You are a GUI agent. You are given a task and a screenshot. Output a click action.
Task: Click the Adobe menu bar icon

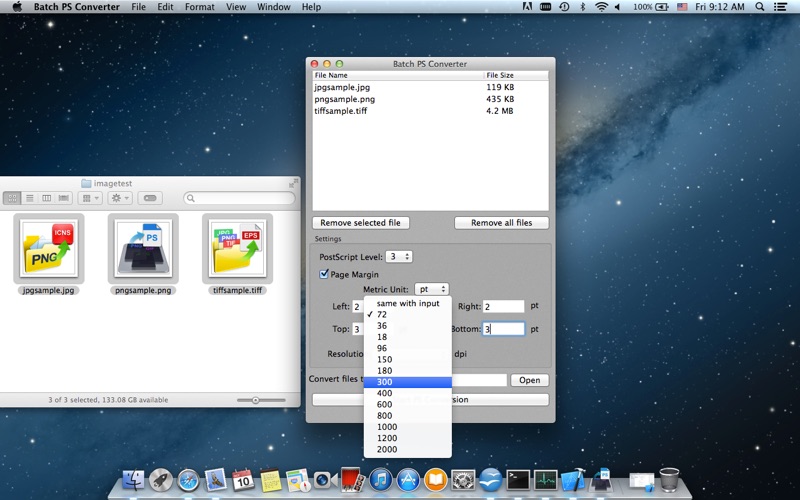pos(527,7)
